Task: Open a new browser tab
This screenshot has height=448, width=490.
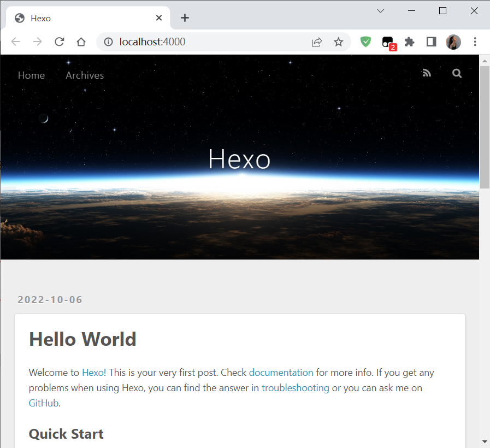Action: (185, 18)
